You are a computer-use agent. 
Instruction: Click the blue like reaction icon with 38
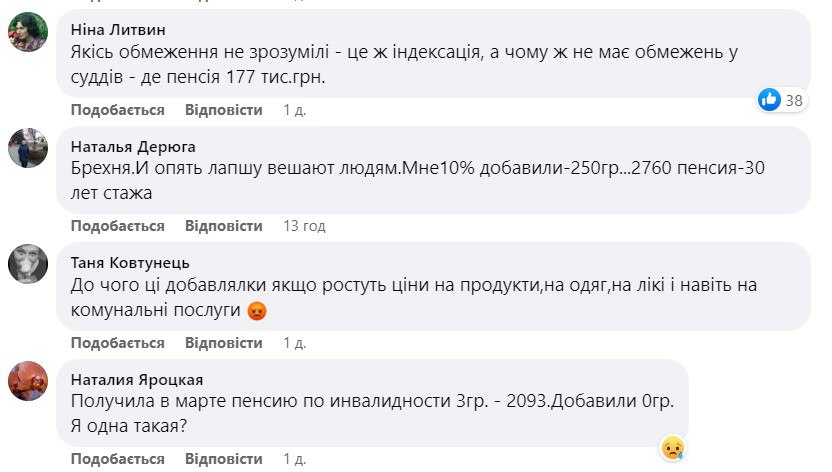tap(769, 99)
